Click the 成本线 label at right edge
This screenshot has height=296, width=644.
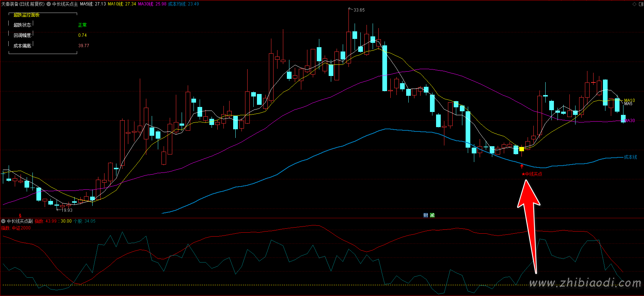(630, 157)
